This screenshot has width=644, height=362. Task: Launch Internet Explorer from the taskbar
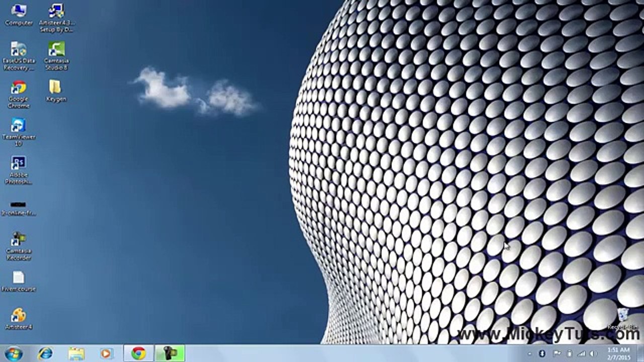pyautogui.click(x=45, y=353)
